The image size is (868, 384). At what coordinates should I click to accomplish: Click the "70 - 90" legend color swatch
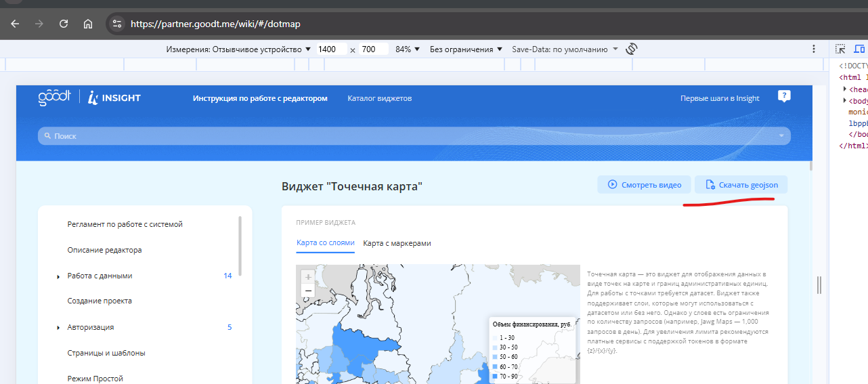(x=495, y=376)
